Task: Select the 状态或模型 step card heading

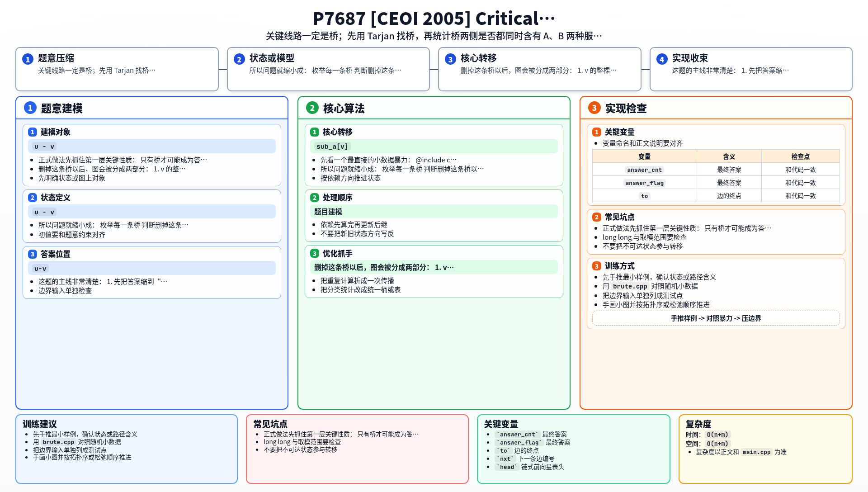Action: (272, 58)
